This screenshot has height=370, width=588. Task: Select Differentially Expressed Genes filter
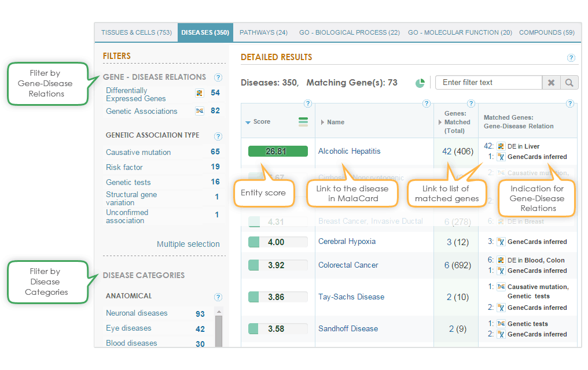(x=135, y=95)
